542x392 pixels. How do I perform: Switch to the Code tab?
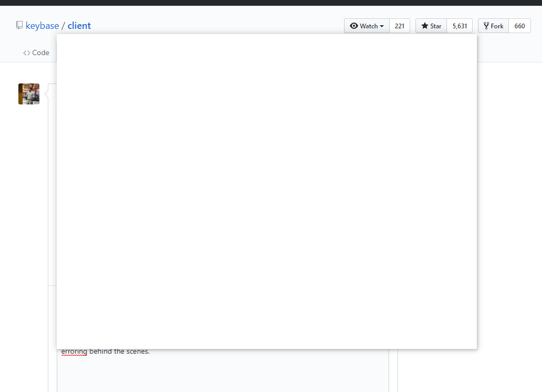tap(36, 53)
